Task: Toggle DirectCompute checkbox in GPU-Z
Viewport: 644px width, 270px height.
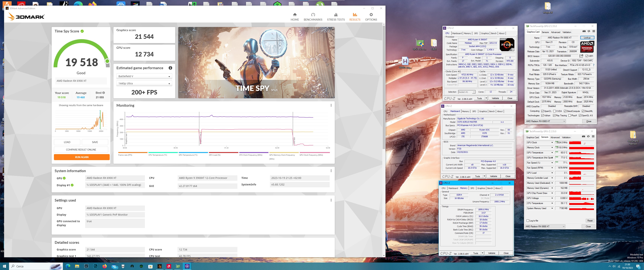Action: pyautogui.click(x=565, y=111)
